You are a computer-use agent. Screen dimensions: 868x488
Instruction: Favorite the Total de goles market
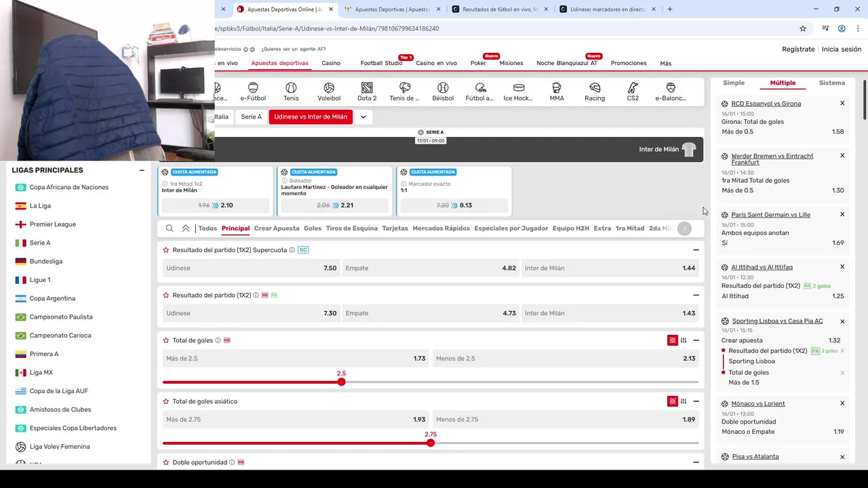166,340
